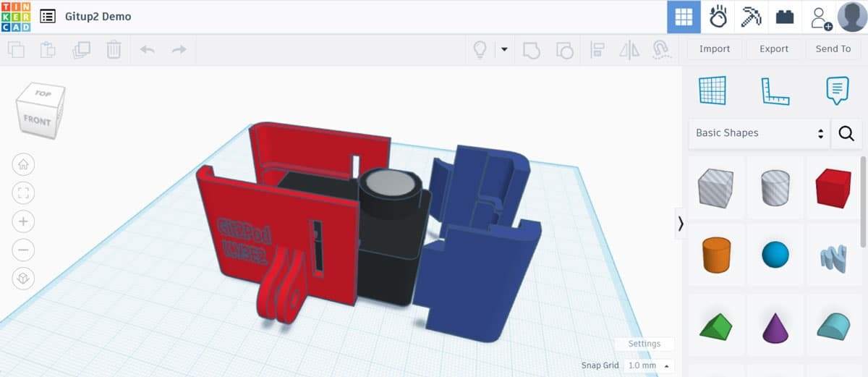Click the Home view button
The image size is (868, 377).
(x=23, y=164)
